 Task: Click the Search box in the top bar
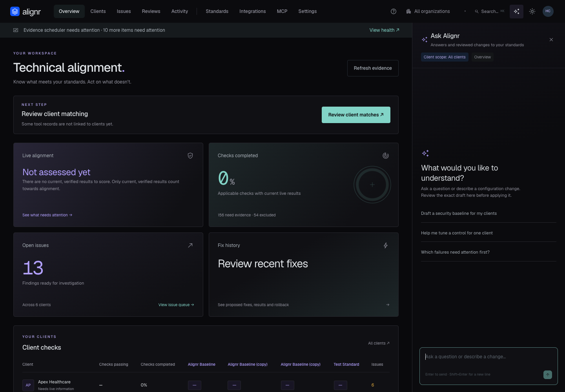(490, 11)
